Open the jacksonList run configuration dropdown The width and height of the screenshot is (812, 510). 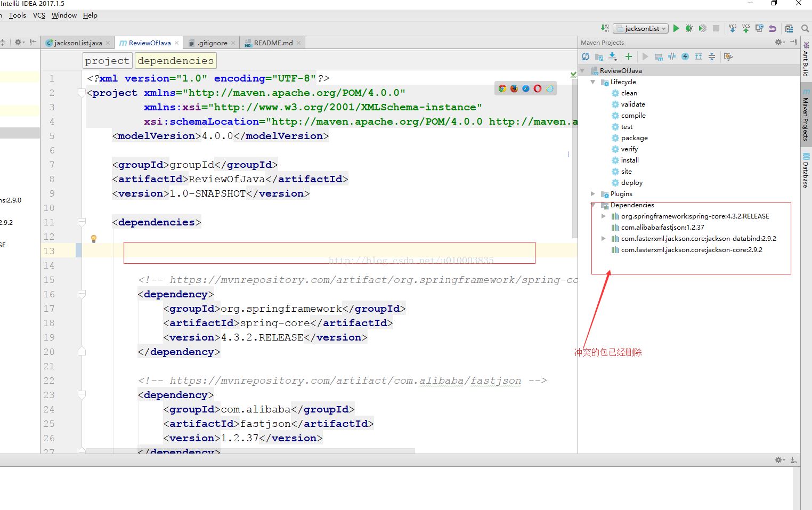point(641,28)
